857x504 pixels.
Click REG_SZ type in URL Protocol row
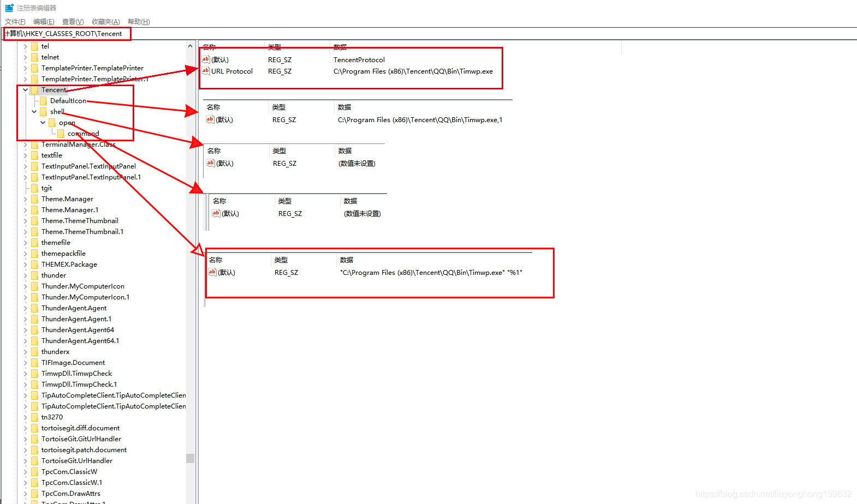point(279,71)
